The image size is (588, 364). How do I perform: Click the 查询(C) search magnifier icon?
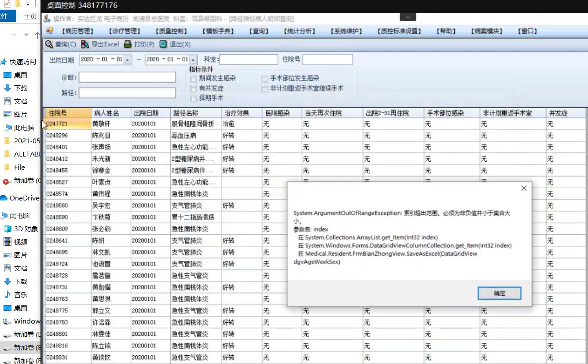tap(49, 44)
